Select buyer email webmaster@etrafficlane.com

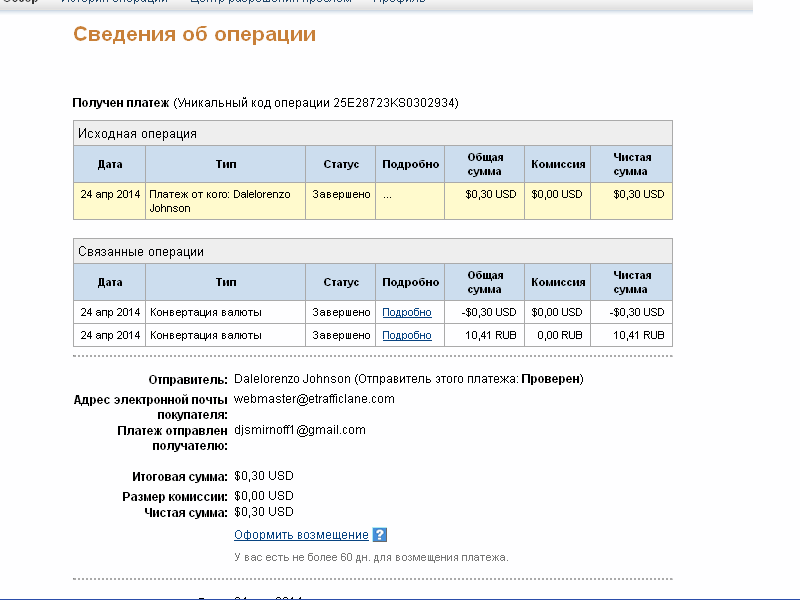(x=314, y=399)
